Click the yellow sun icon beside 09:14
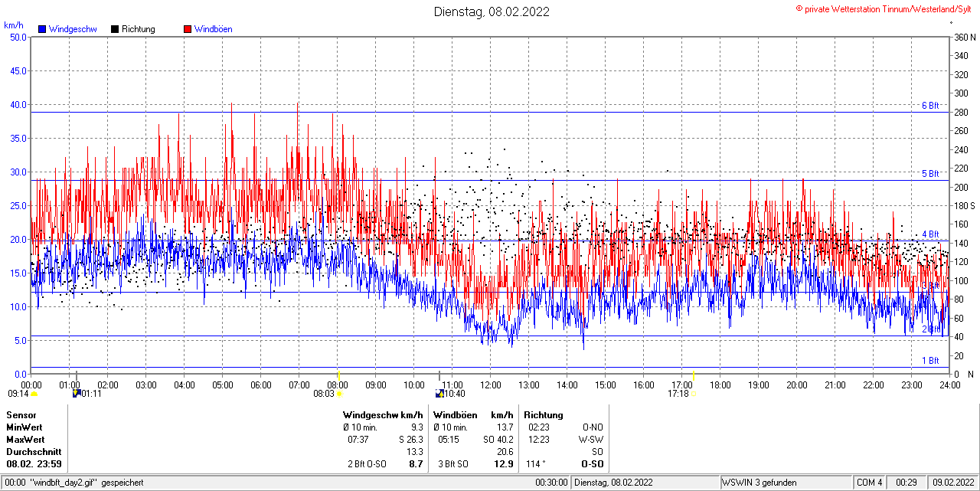Screen dimensions: 980x491 click(x=34, y=394)
